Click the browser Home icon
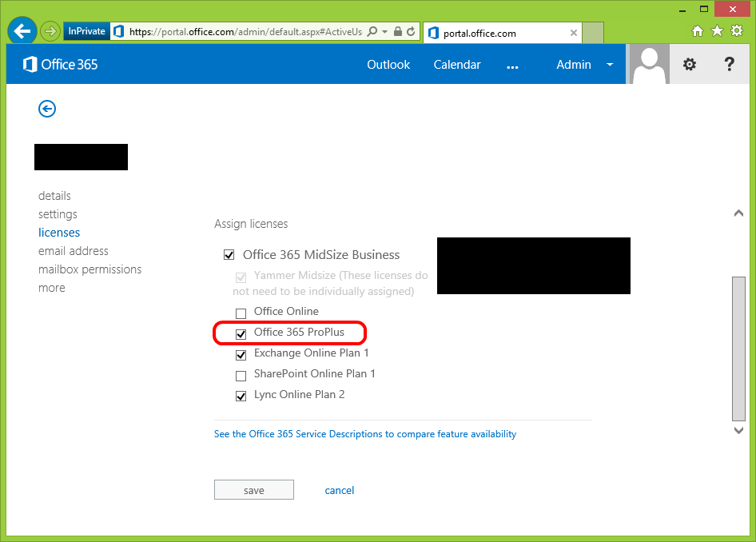This screenshot has height=542, width=756. [697, 31]
